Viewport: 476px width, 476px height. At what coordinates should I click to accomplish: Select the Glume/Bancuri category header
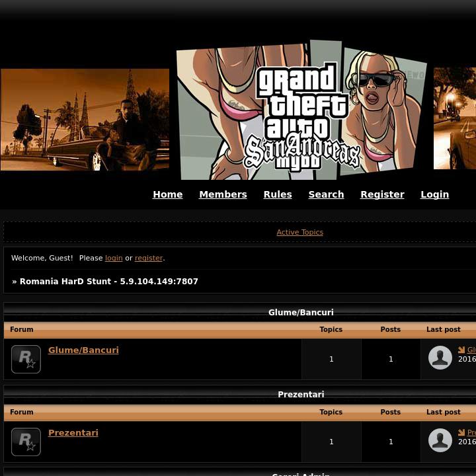point(301,312)
